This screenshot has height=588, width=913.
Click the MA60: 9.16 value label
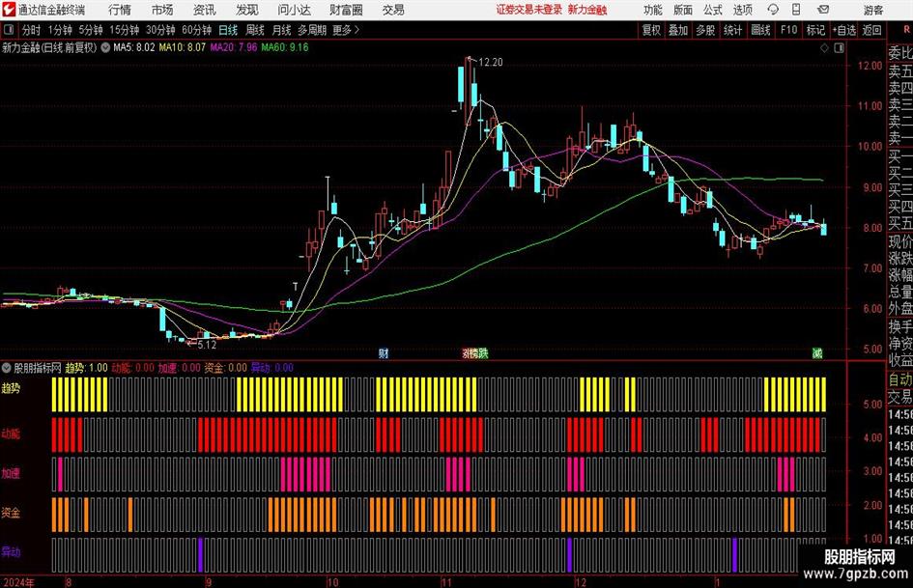click(x=285, y=47)
